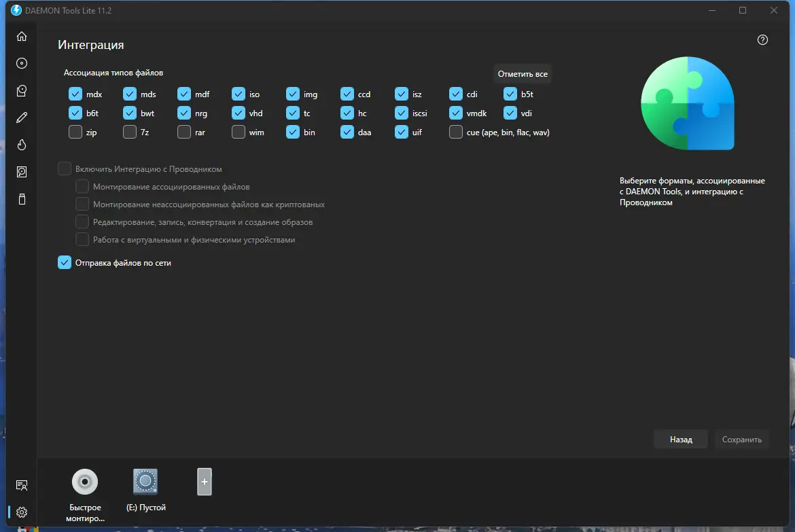Uncheck the mdx file association
The height and width of the screenshot is (532, 795).
[x=75, y=94]
